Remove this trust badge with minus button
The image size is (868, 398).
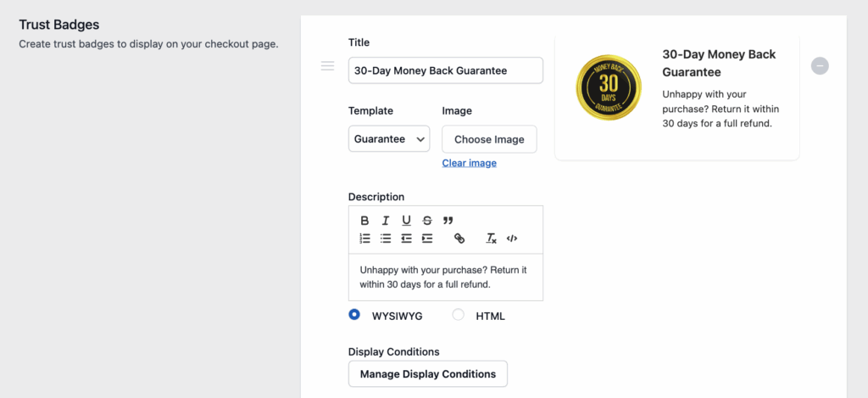pyautogui.click(x=820, y=65)
